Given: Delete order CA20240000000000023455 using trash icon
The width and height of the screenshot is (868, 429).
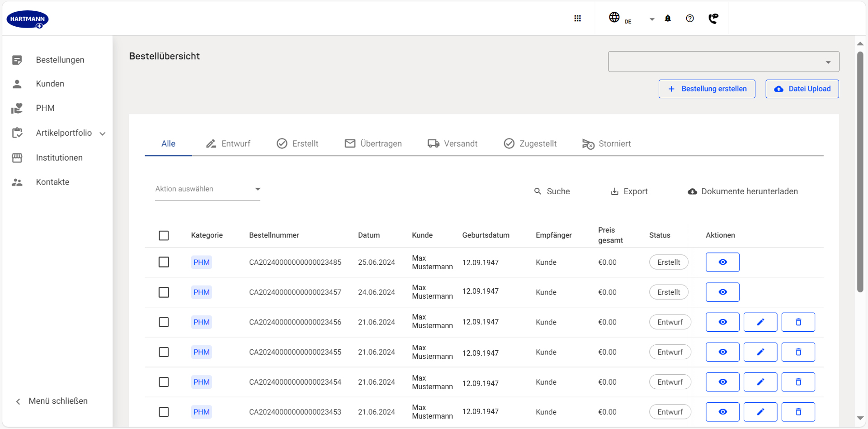Looking at the screenshot, I should tap(798, 352).
